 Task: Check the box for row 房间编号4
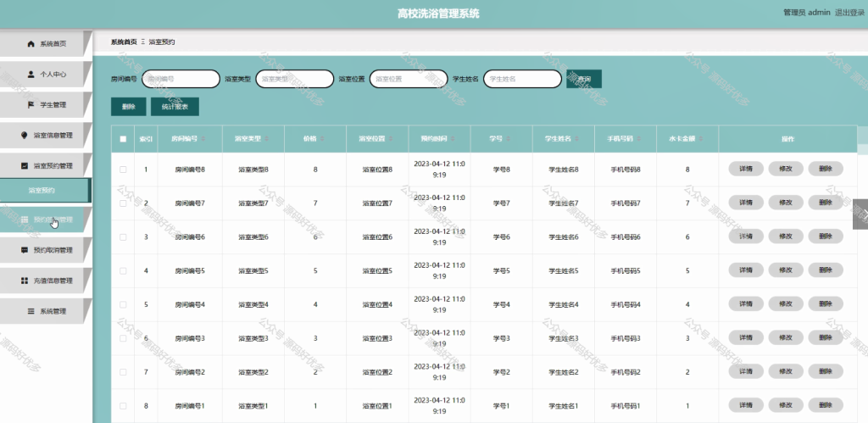coord(123,304)
